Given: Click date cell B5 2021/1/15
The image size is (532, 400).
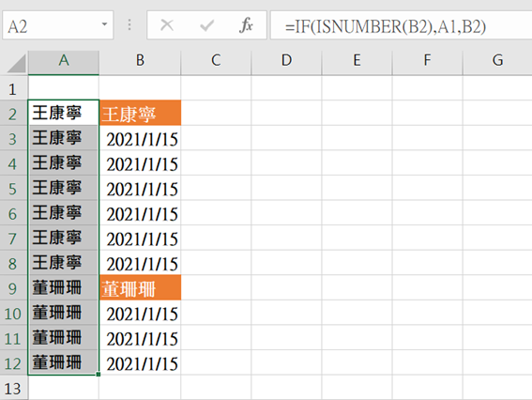Looking at the screenshot, I should (140, 188).
